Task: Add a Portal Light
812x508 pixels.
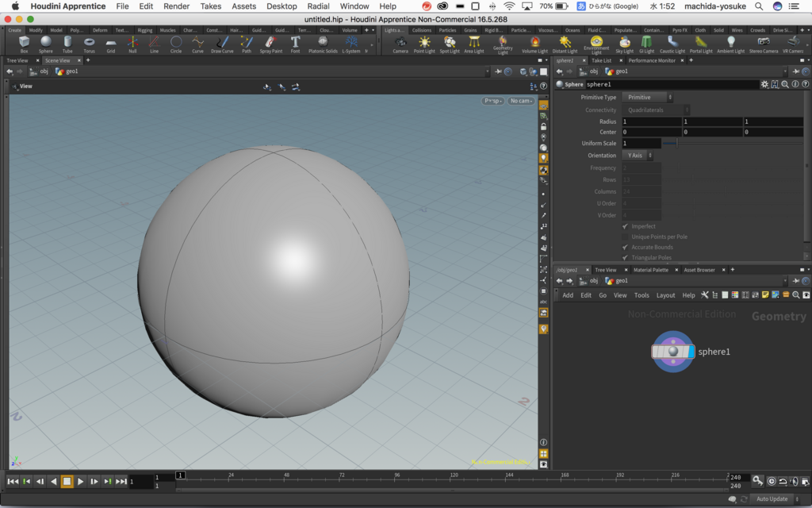Action: point(701,44)
